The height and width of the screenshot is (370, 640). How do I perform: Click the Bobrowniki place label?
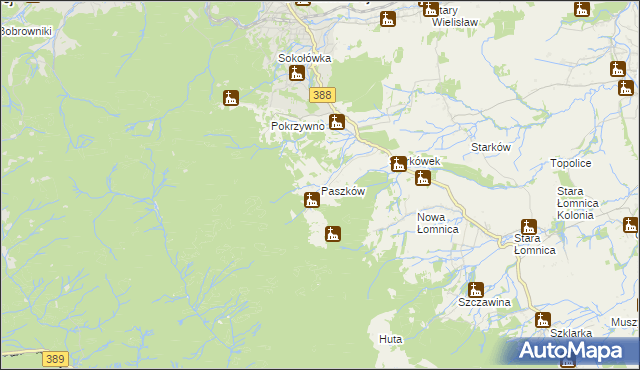pyautogui.click(x=26, y=31)
